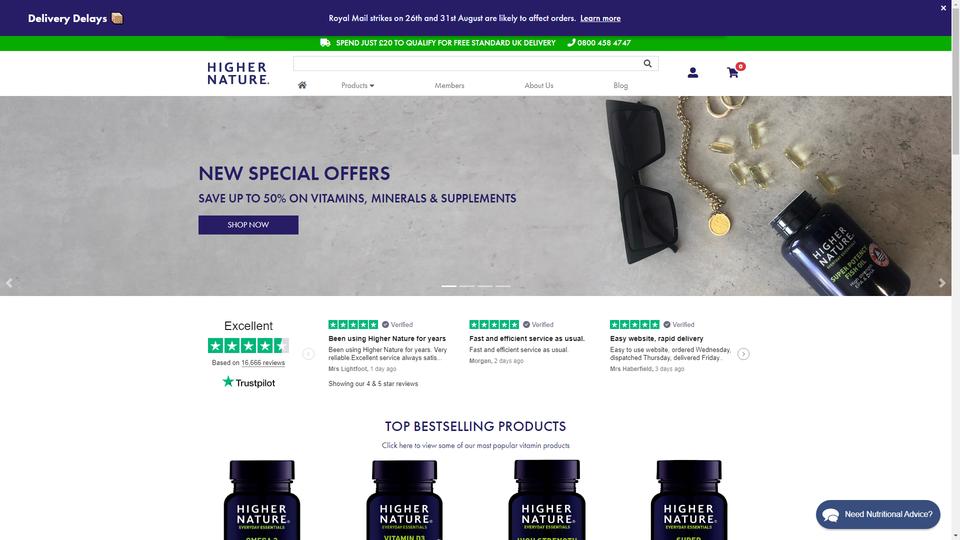Expand the Products dropdown menu
960x540 pixels.
(358, 85)
